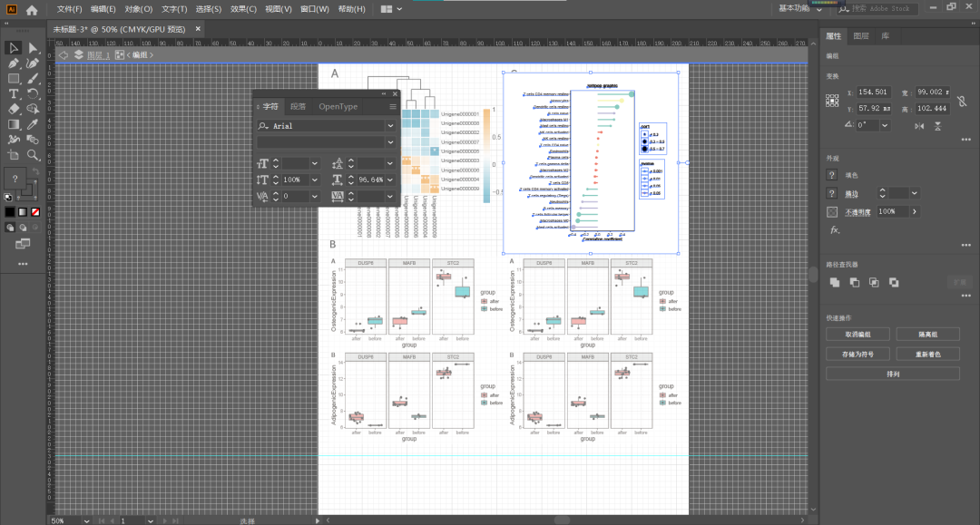Click the 取消编组 button

coord(858,335)
